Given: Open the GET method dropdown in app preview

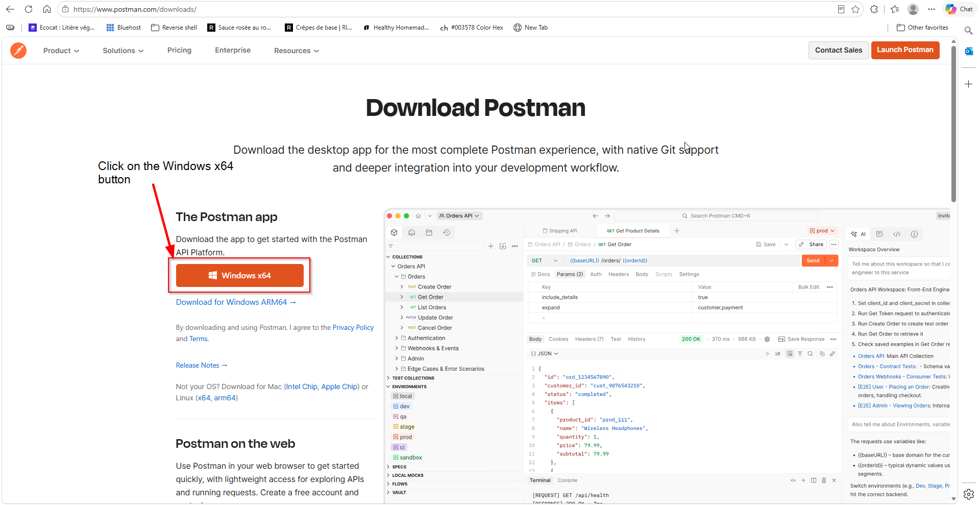Looking at the screenshot, I should [545, 260].
